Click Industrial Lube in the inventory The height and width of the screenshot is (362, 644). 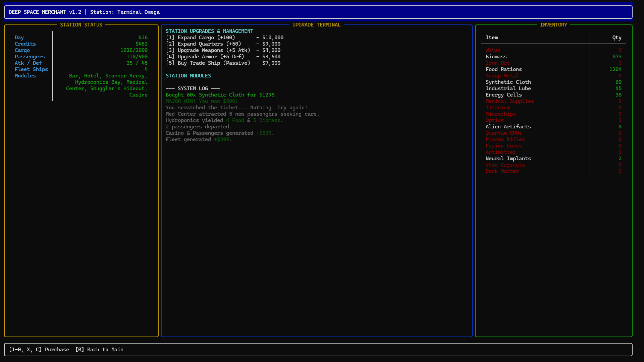click(508, 88)
